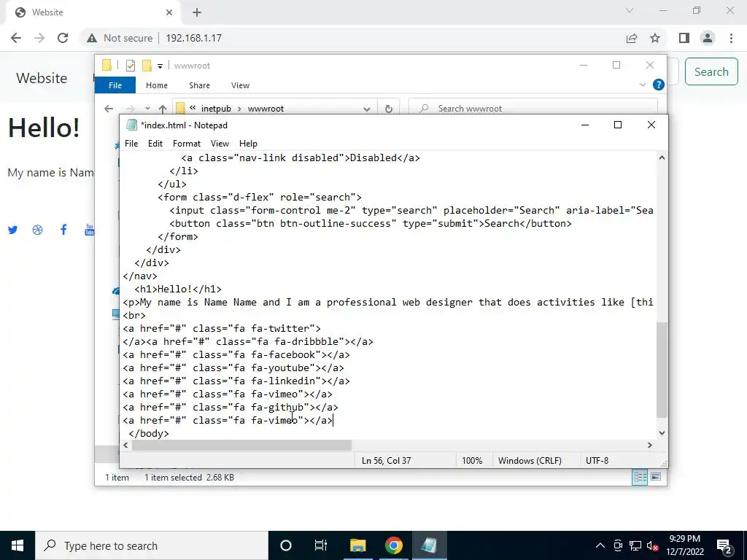Click the taskbar search box
The width and height of the screenshot is (747, 560).
pos(152,545)
